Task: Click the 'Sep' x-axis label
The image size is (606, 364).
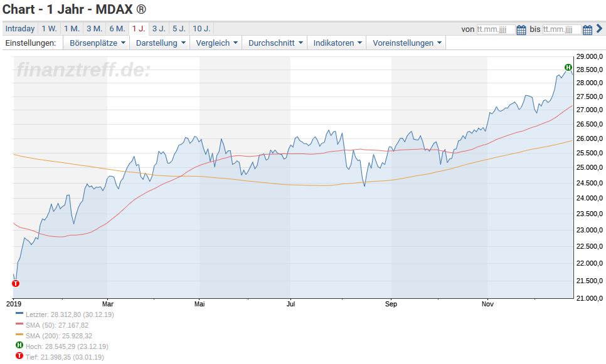Action: tap(391, 304)
